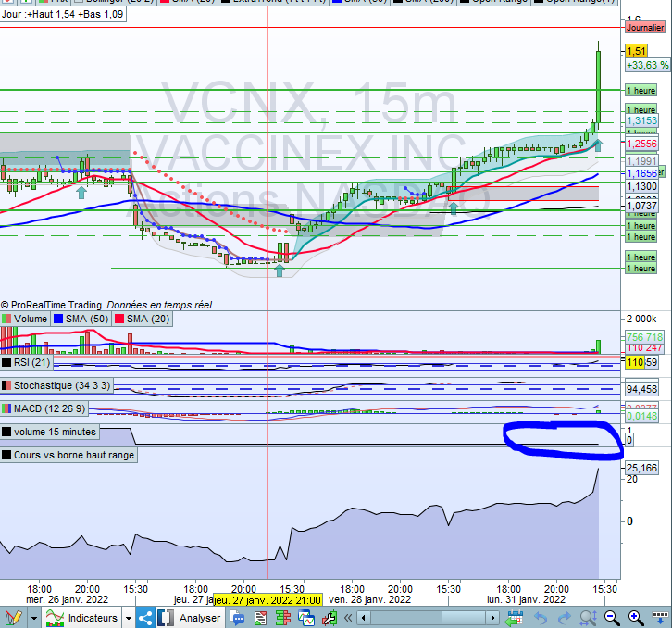Open the Indicateurs panel
Screen dimensions: 672x628
93,618
